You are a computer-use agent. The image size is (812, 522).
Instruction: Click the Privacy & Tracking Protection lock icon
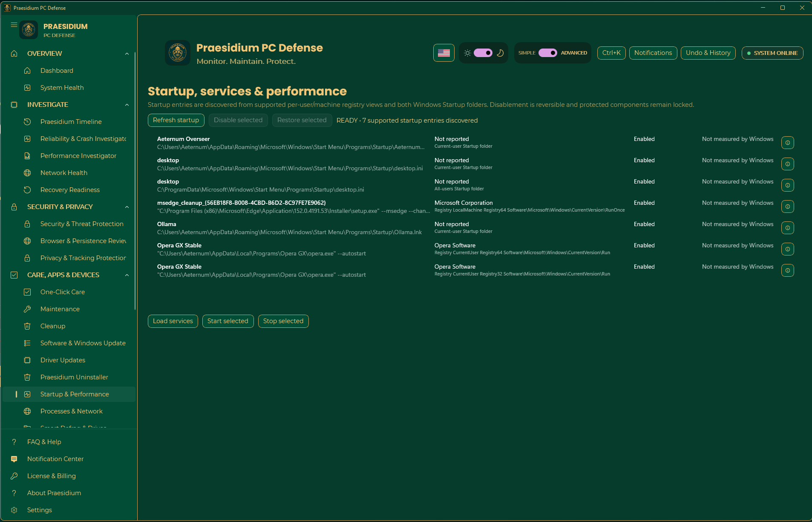pyautogui.click(x=27, y=258)
